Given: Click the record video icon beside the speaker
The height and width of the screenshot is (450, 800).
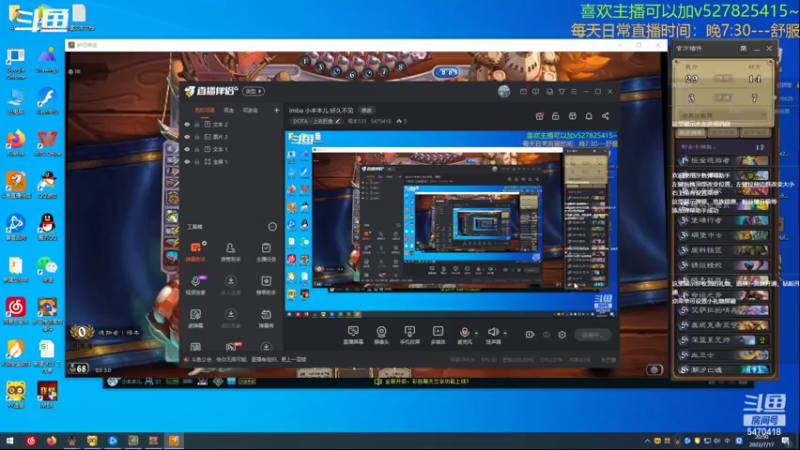Looking at the screenshot, I should 530,335.
